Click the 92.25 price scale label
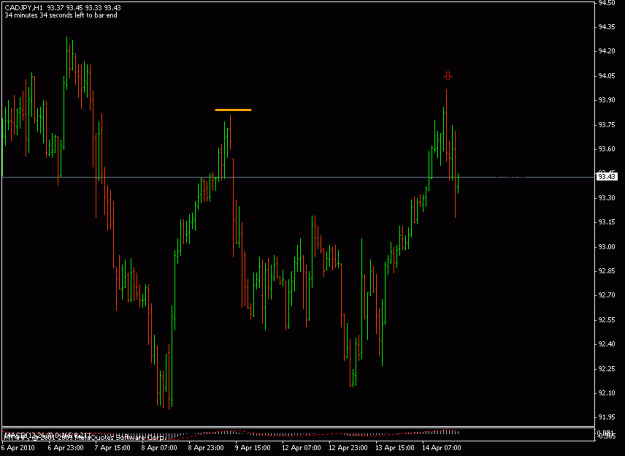This screenshot has height=456, width=625. pos(605,369)
